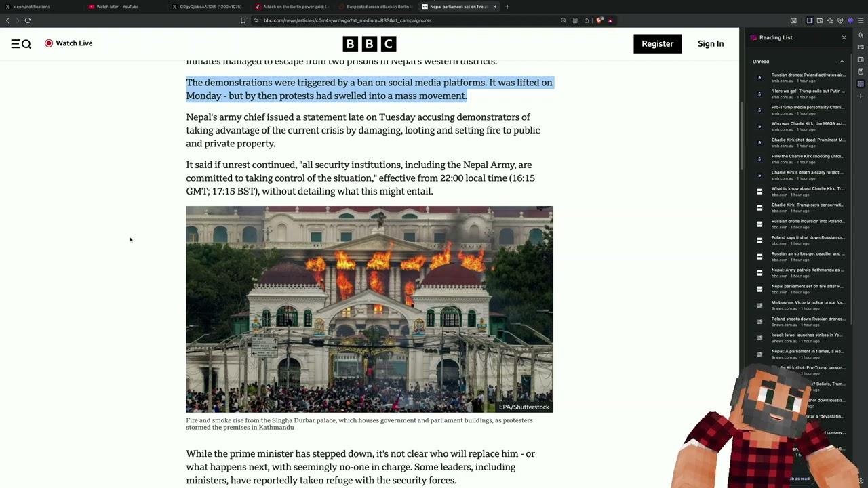Click the smh icon beside 'Russian drones: Poland activates'

tap(759, 78)
